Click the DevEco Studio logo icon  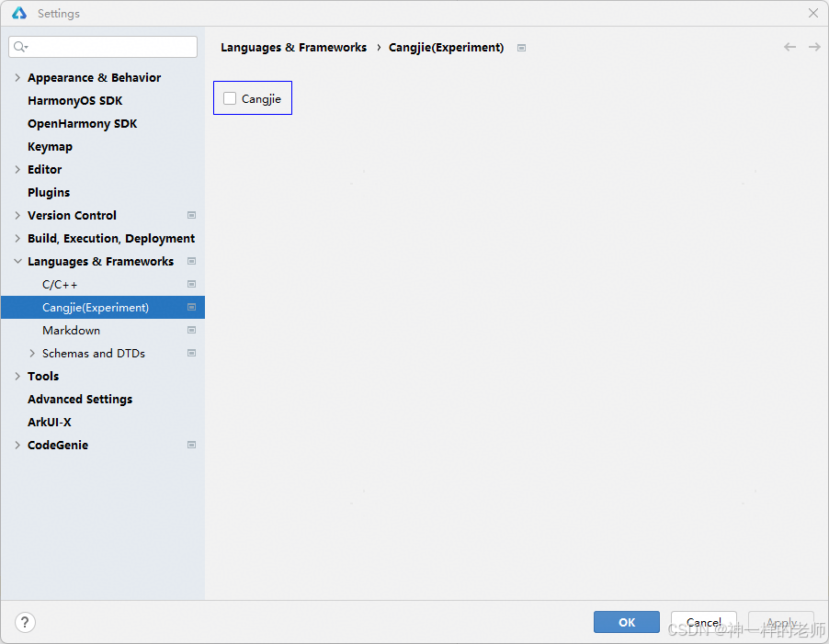tap(19, 13)
